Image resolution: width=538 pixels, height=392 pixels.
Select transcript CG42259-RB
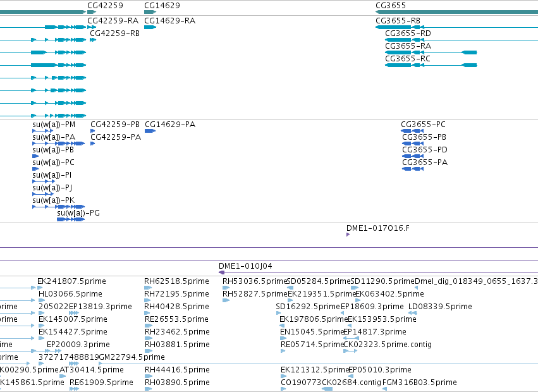(114, 34)
